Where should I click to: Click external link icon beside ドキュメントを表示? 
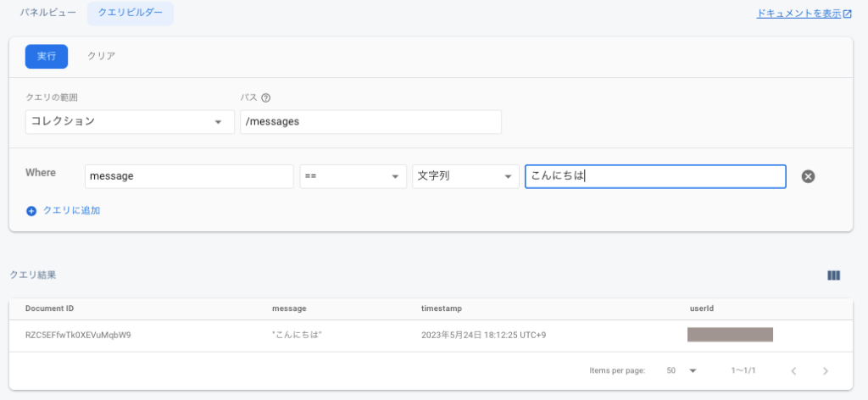click(x=848, y=14)
